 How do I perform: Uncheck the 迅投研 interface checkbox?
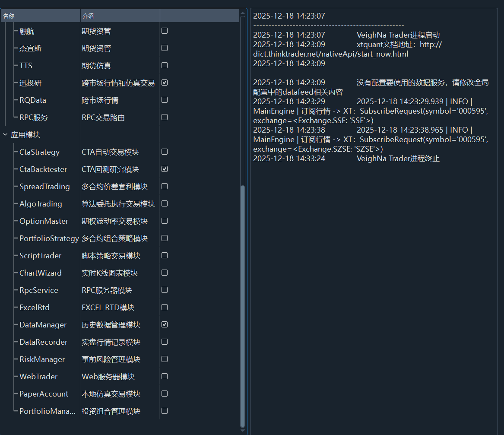click(x=165, y=83)
